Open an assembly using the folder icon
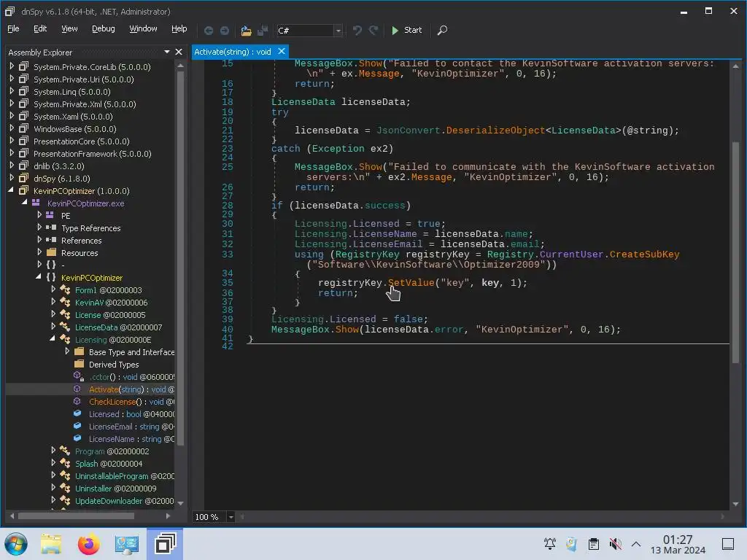Screen dimensions: 747x560 (x=246, y=31)
